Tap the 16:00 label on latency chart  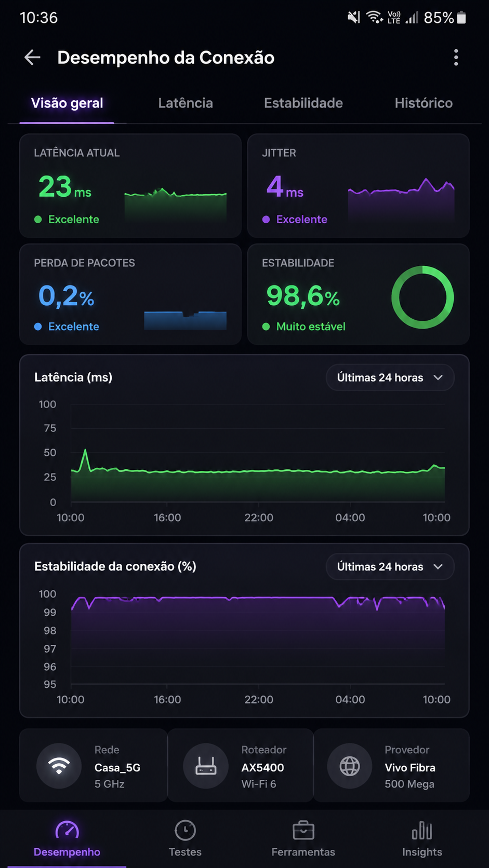click(x=167, y=518)
